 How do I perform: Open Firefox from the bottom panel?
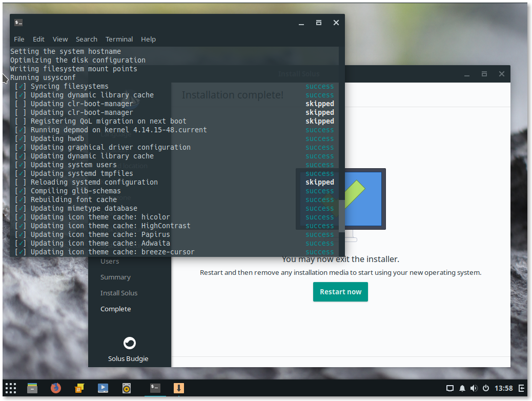pyautogui.click(x=56, y=388)
